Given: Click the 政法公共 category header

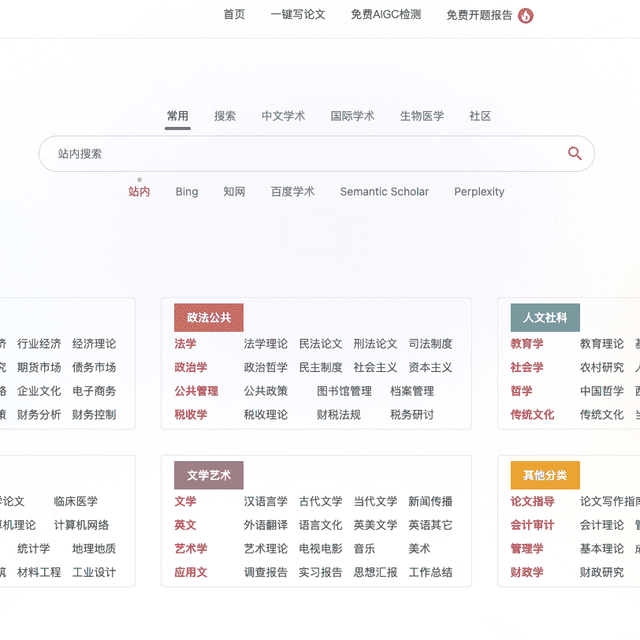Looking at the screenshot, I should click(209, 318).
